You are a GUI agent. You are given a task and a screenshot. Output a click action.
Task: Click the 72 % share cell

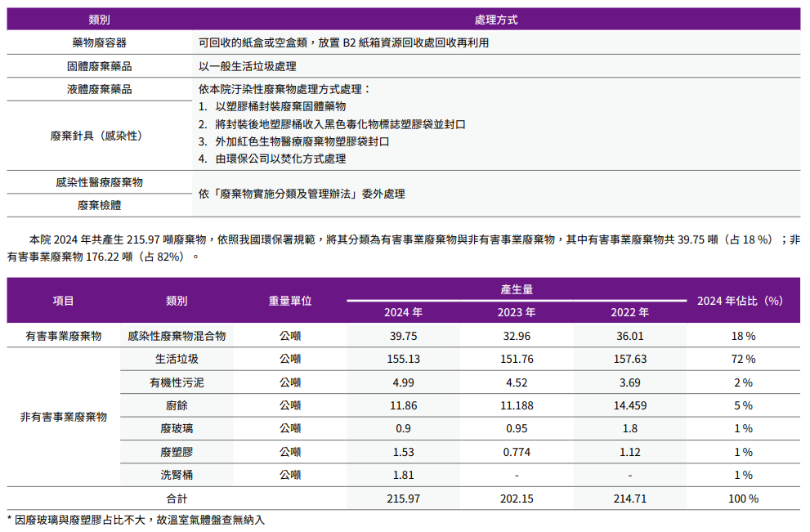743,359
